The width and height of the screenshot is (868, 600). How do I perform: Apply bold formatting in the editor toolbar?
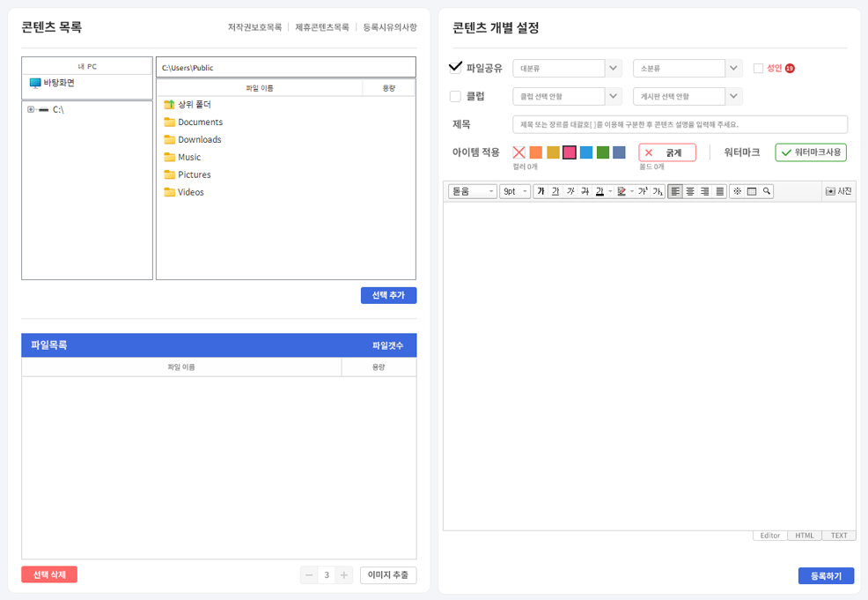point(541,191)
